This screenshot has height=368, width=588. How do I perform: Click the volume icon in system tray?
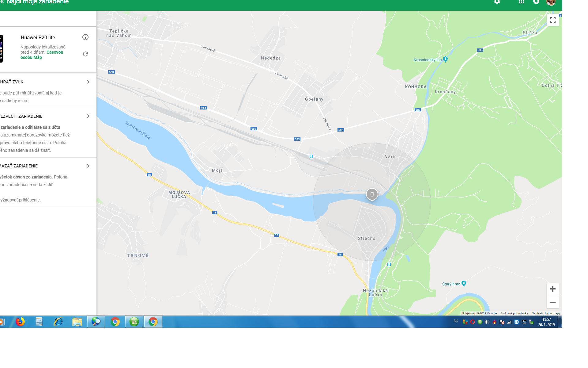[x=487, y=322]
